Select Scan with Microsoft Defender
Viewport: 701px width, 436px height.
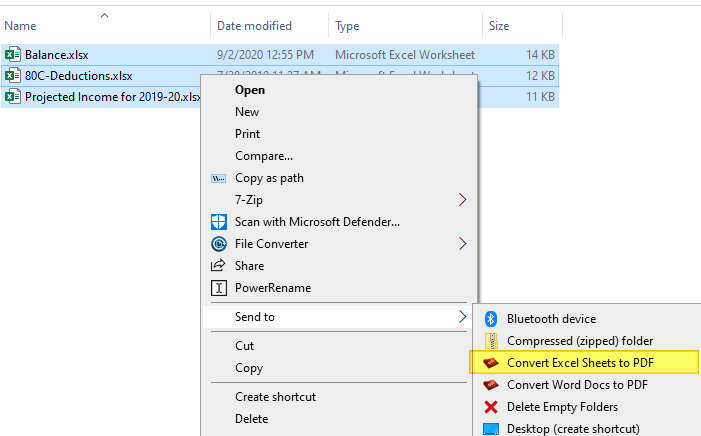tap(317, 222)
